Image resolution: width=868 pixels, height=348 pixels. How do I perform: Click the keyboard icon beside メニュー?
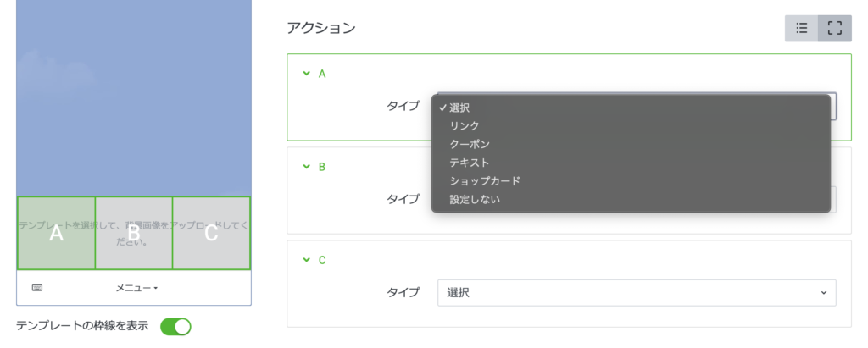pos(37,288)
